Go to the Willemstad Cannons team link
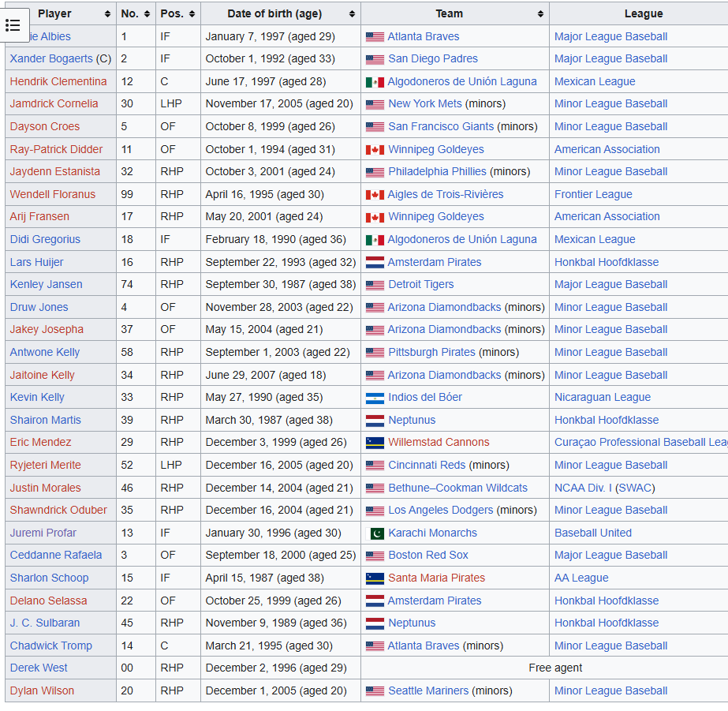728x711 pixels. [x=439, y=443]
